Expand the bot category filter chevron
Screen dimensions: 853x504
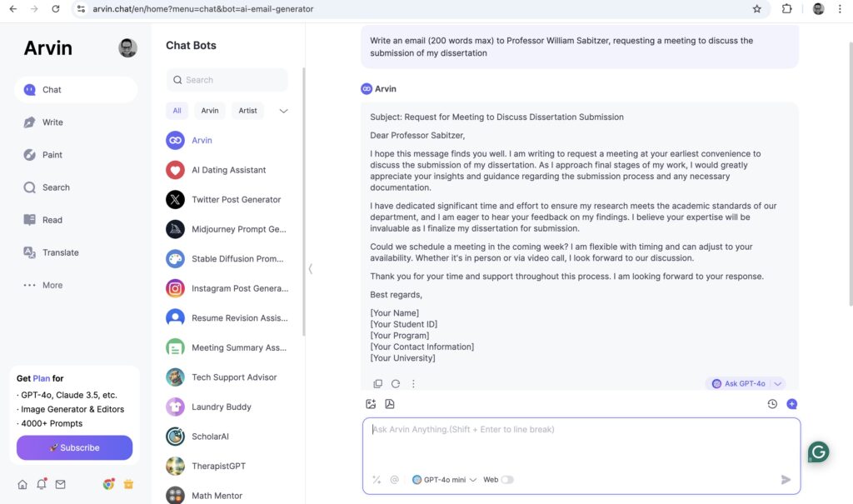click(283, 111)
